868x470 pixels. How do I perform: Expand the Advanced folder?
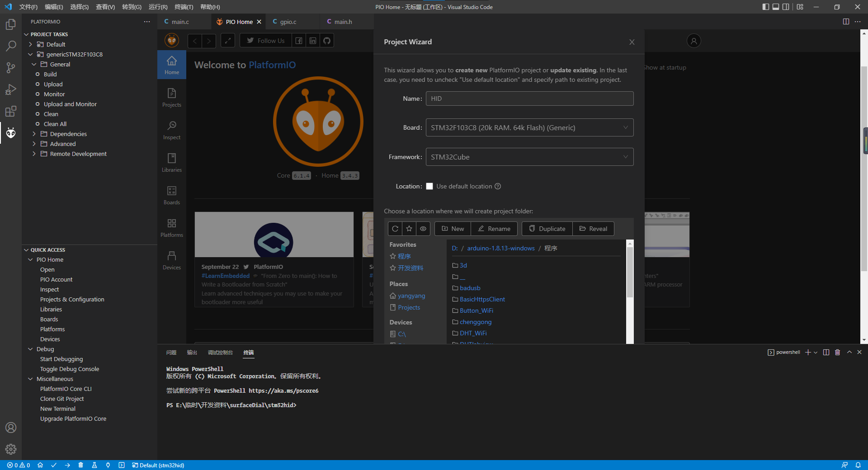34,144
